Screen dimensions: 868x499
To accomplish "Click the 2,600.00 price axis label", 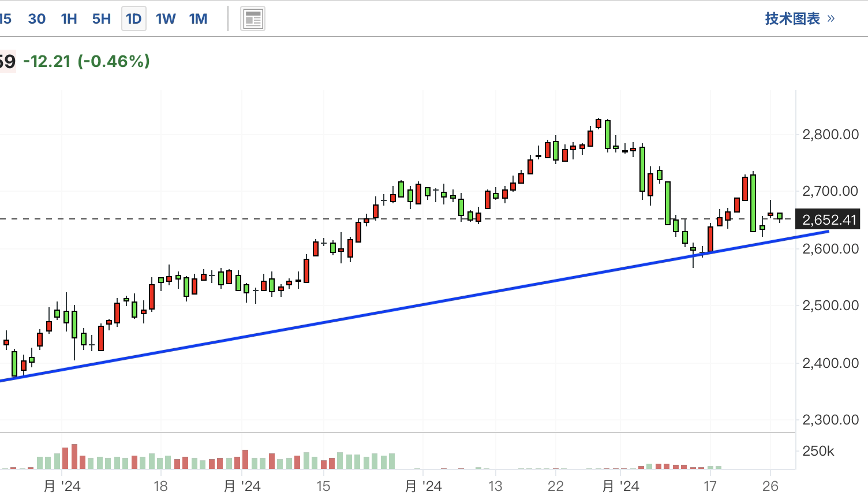I will (x=830, y=249).
